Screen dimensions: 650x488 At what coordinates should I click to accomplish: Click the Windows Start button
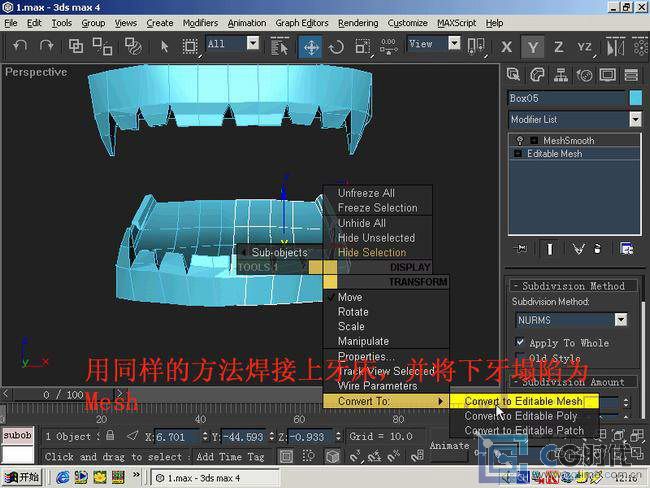click(x=22, y=477)
